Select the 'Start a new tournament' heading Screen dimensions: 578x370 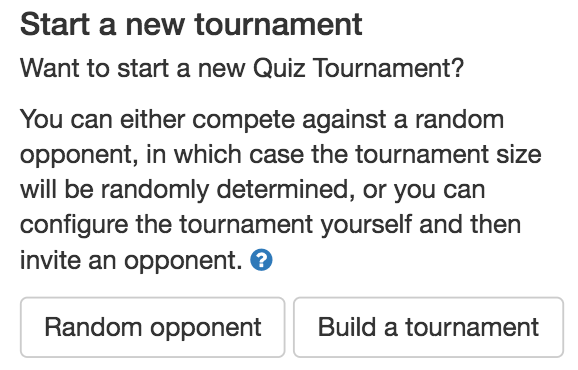click(191, 25)
